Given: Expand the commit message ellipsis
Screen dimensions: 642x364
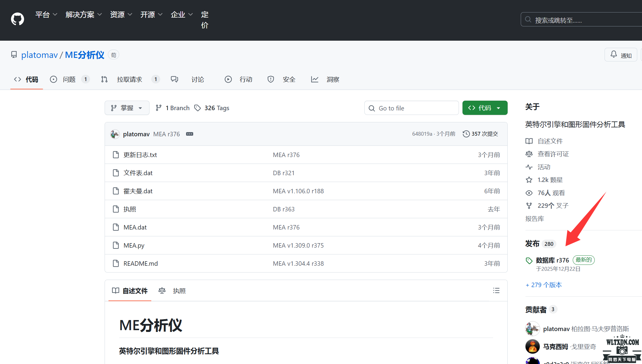Looking at the screenshot, I should click(x=190, y=134).
